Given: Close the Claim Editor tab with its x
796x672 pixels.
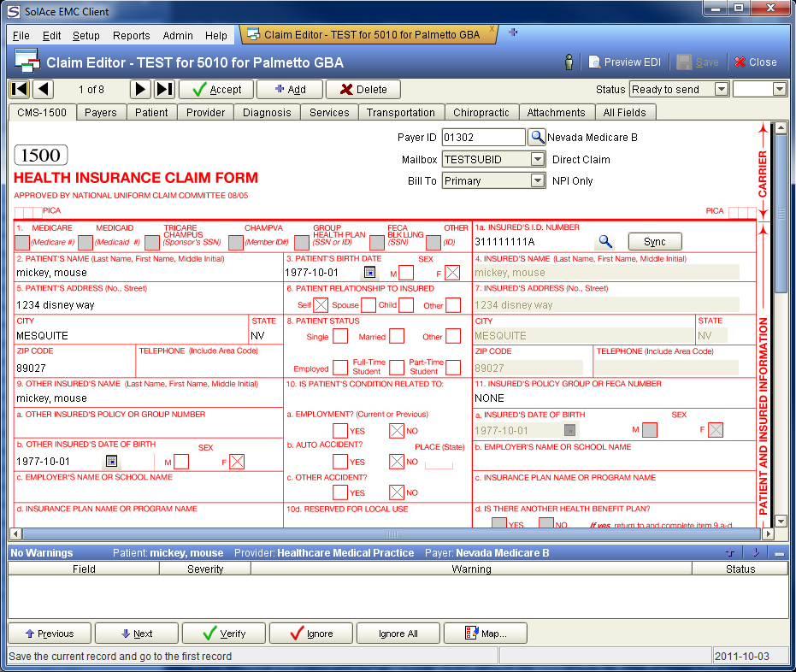Looking at the screenshot, I should [492, 29].
